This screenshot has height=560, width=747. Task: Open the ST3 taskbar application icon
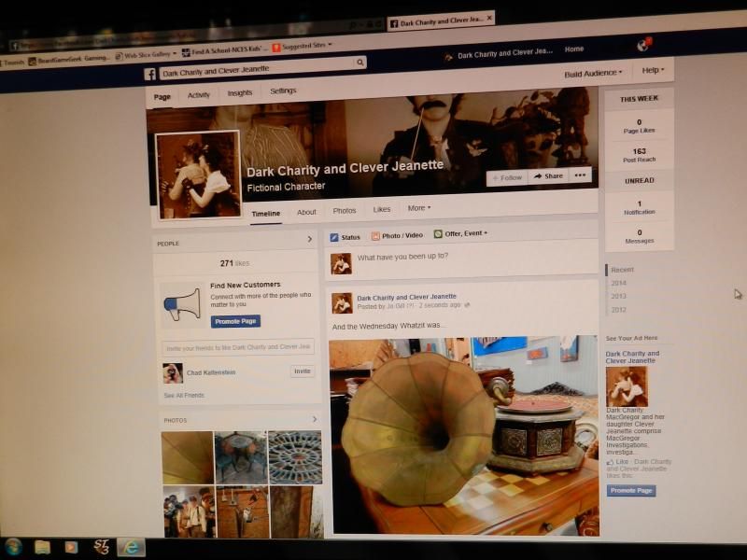(101, 547)
